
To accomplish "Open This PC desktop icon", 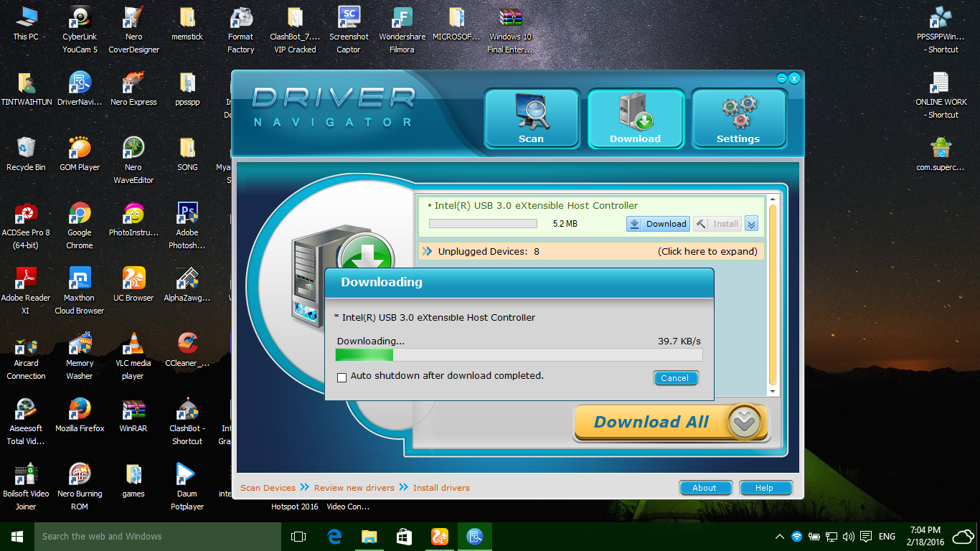I will pyautogui.click(x=26, y=24).
